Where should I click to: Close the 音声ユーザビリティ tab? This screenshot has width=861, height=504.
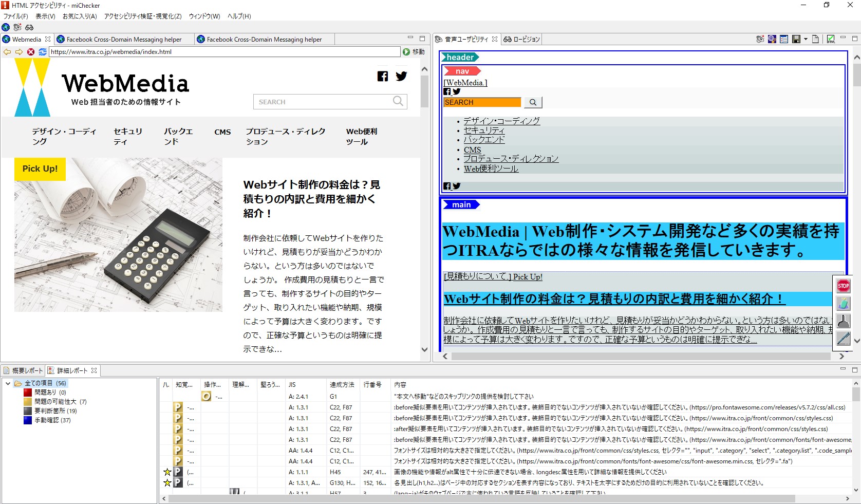click(495, 39)
